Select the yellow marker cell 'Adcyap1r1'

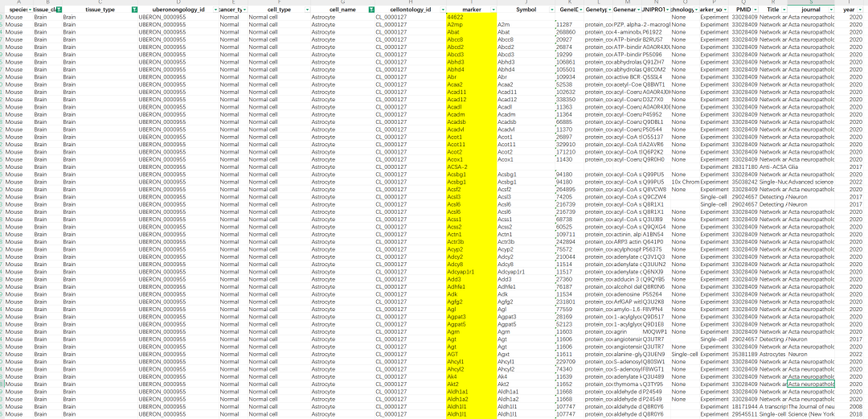point(472,272)
